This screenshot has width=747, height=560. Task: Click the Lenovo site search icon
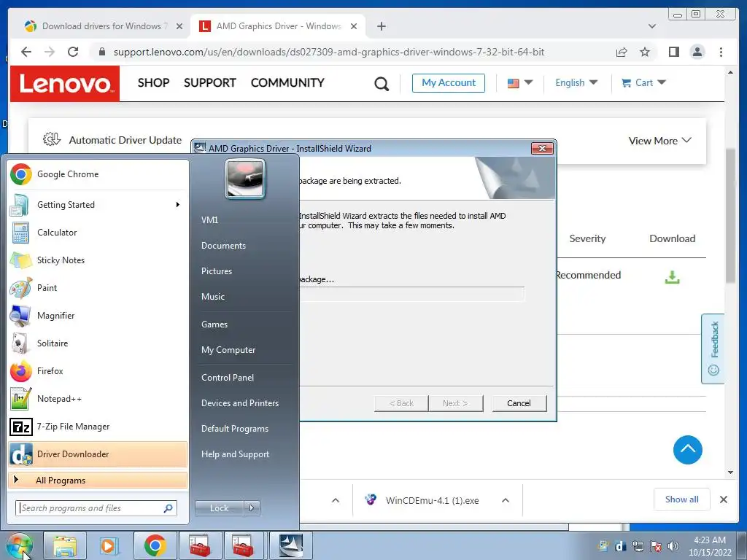382,84
